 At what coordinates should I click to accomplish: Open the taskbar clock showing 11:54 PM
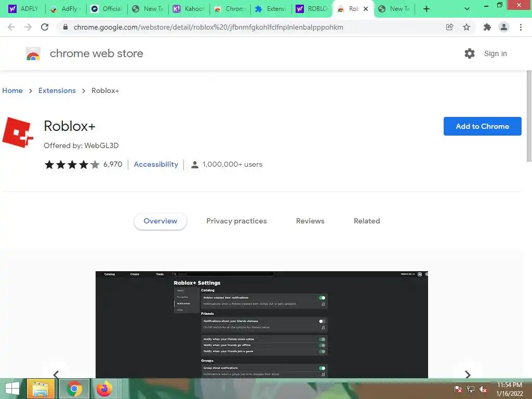click(510, 389)
